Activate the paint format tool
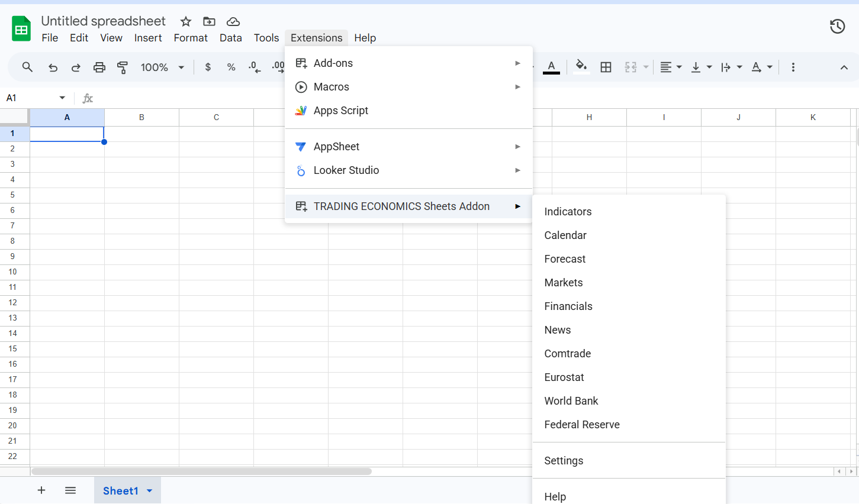The width and height of the screenshot is (859, 504). (x=123, y=67)
